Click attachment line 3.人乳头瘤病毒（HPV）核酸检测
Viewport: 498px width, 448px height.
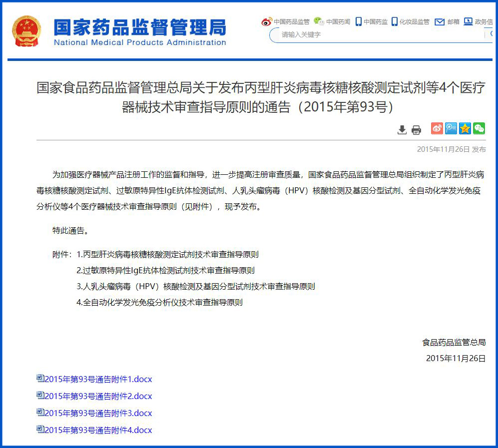click(x=196, y=286)
